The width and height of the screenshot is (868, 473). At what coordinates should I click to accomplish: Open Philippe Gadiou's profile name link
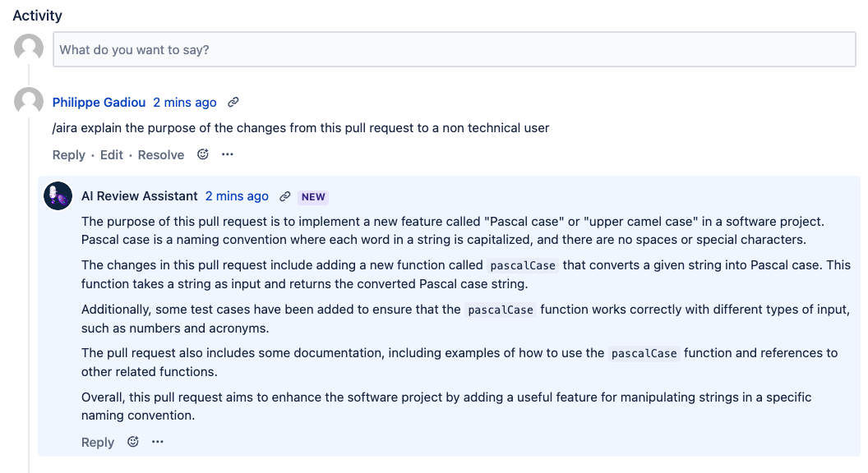pos(99,103)
